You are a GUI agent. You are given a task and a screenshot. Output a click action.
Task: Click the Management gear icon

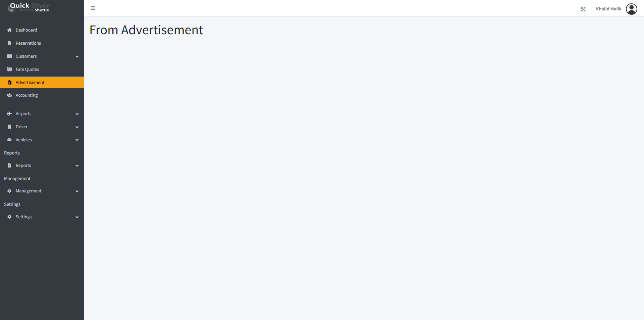tap(9, 191)
